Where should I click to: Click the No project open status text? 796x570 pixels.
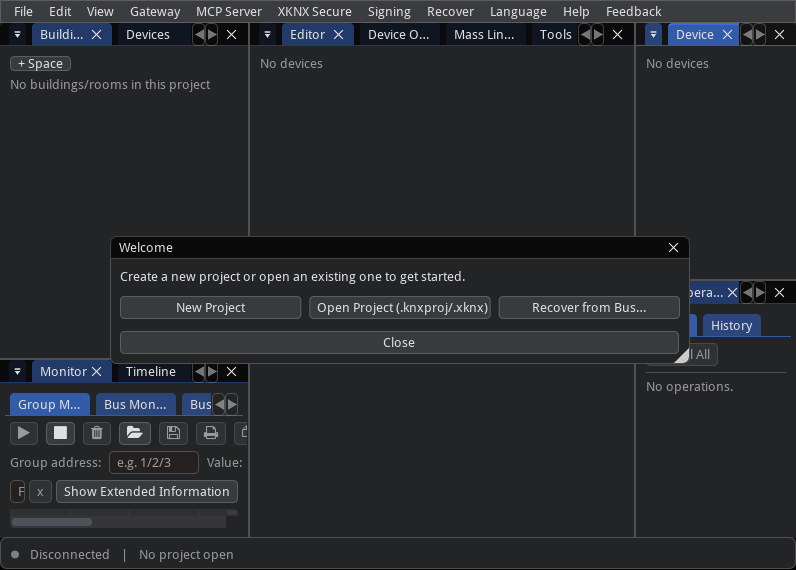point(186,554)
